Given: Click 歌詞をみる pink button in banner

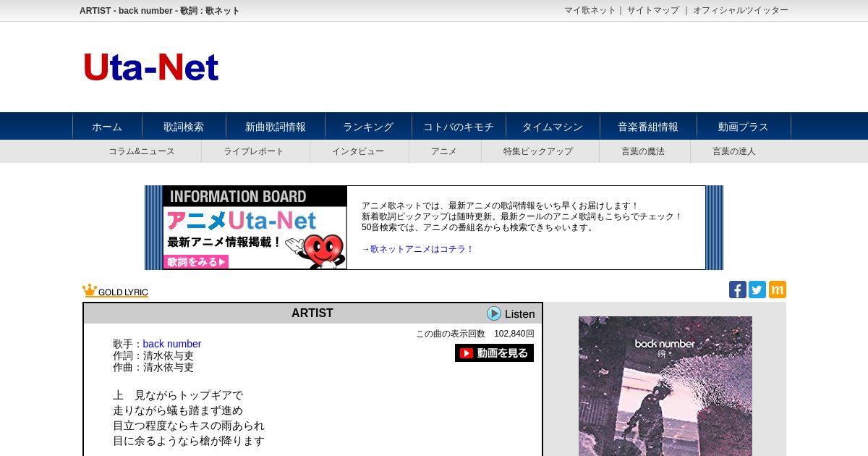Looking at the screenshot, I should coord(197,261).
